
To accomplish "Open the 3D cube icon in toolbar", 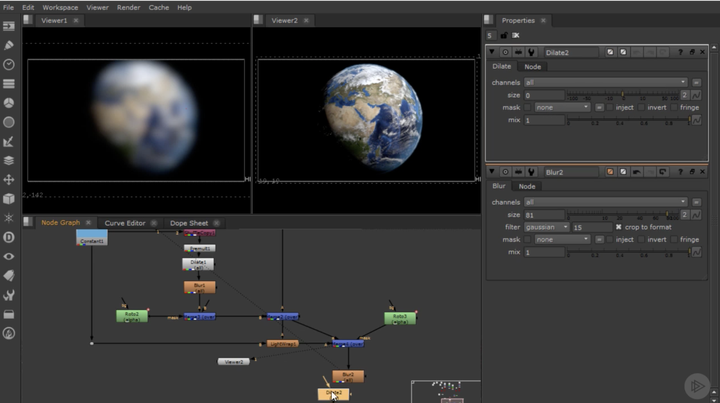I will pyautogui.click(x=9, y=199).
